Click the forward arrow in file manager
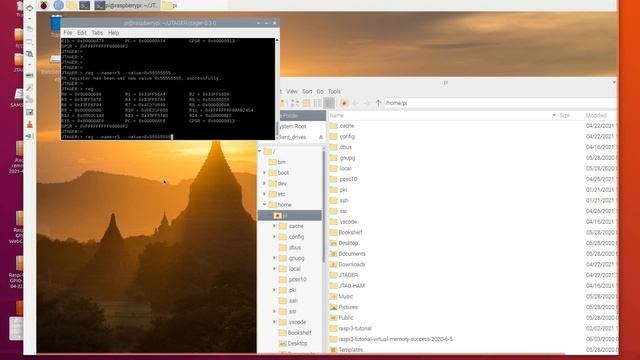The width and height of the screenshot is (640, 360). 367,103
